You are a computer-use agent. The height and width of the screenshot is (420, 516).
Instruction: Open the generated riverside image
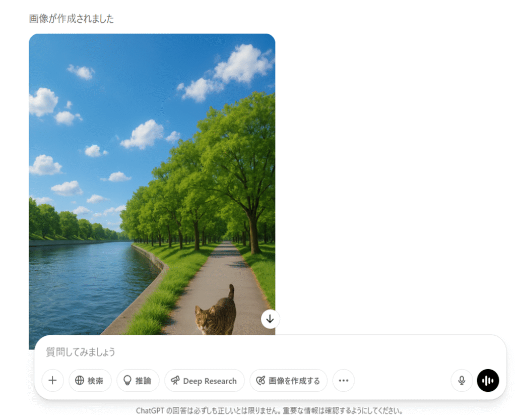tap(152, 185)
